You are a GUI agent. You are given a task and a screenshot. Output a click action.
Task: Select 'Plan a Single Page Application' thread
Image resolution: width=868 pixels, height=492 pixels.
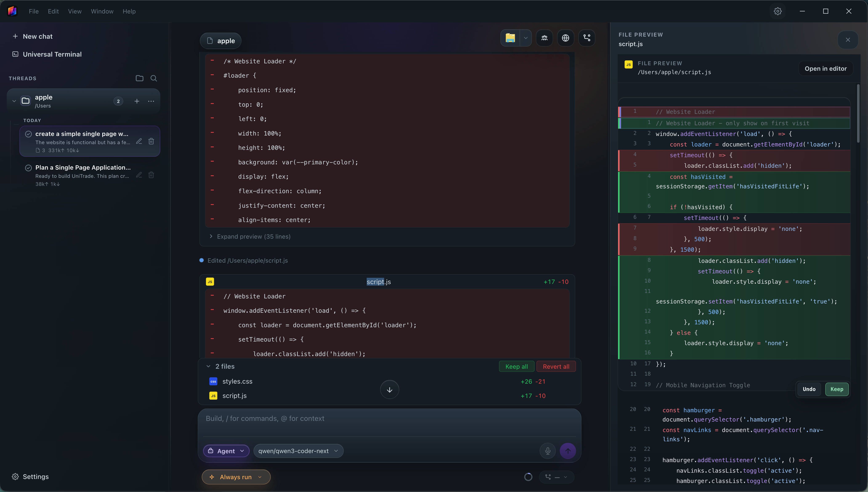tap(89, 175)
